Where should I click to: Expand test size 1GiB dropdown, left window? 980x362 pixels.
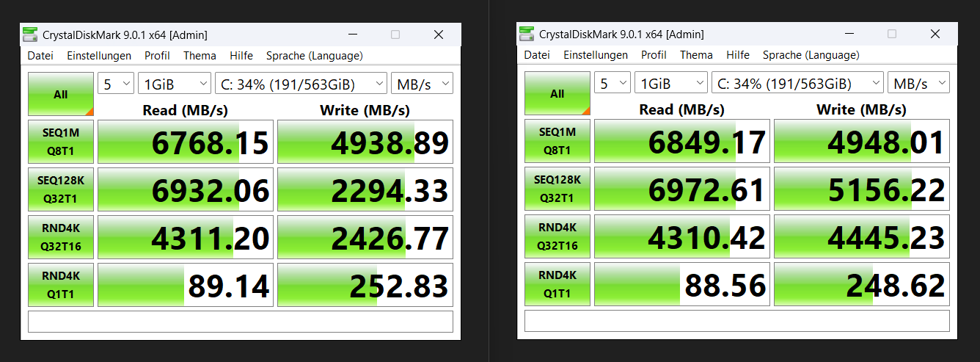pos(175,84)
